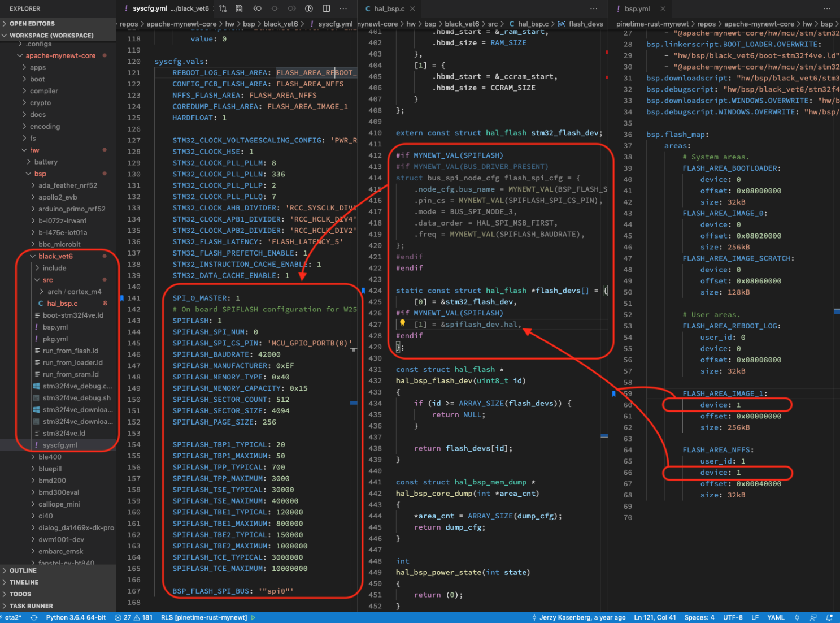
Task: Click the Split Editor icon in toolbar
Action: pos(326,8)
